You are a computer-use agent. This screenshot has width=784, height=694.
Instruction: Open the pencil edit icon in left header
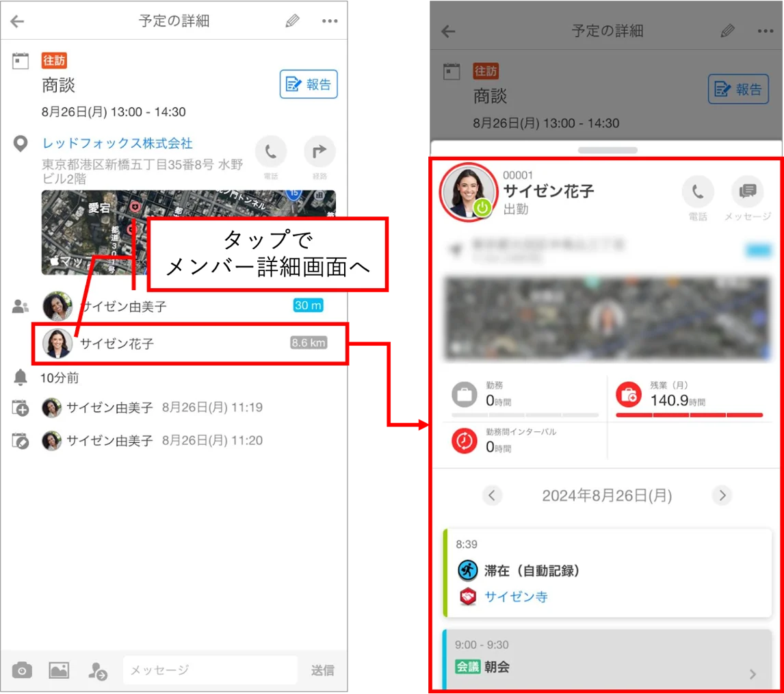(293, 21)
